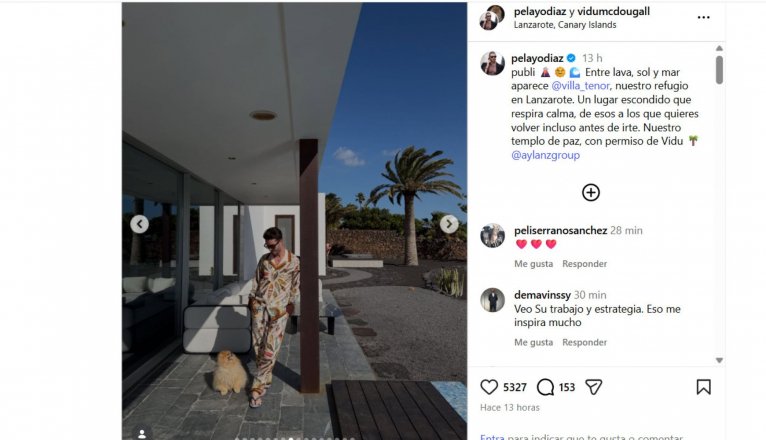Go to the previous photo arrow
Screen dimensions: 766x440
[140, 224]
